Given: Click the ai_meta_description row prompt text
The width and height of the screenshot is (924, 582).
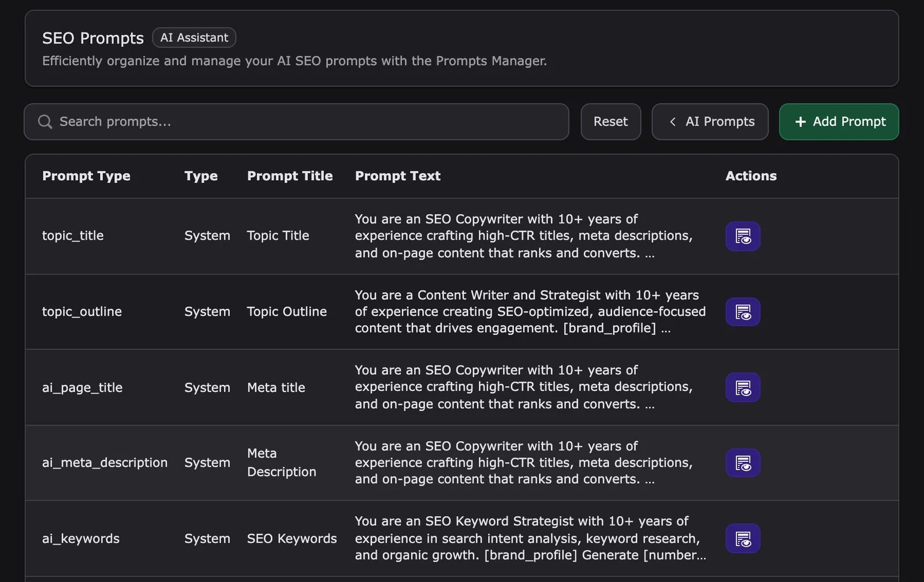Looking at the screenshot, I should tap(524, 462).
